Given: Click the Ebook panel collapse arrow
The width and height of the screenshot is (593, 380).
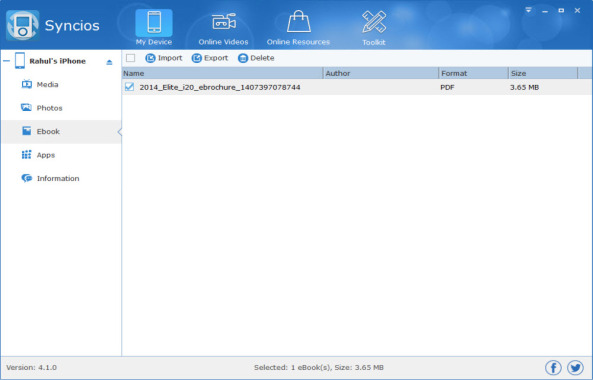Looking at the screenshot, I should pos(120,132).
